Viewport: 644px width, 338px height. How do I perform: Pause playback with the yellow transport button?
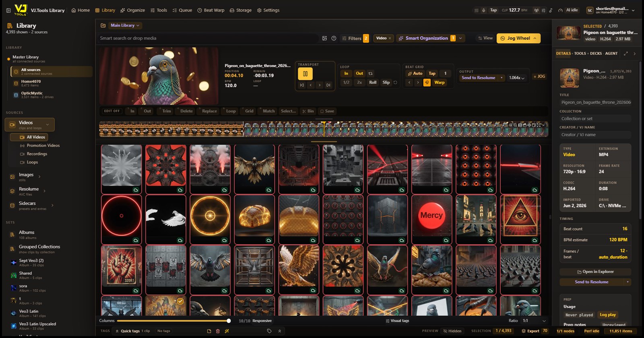coord(305,74)
